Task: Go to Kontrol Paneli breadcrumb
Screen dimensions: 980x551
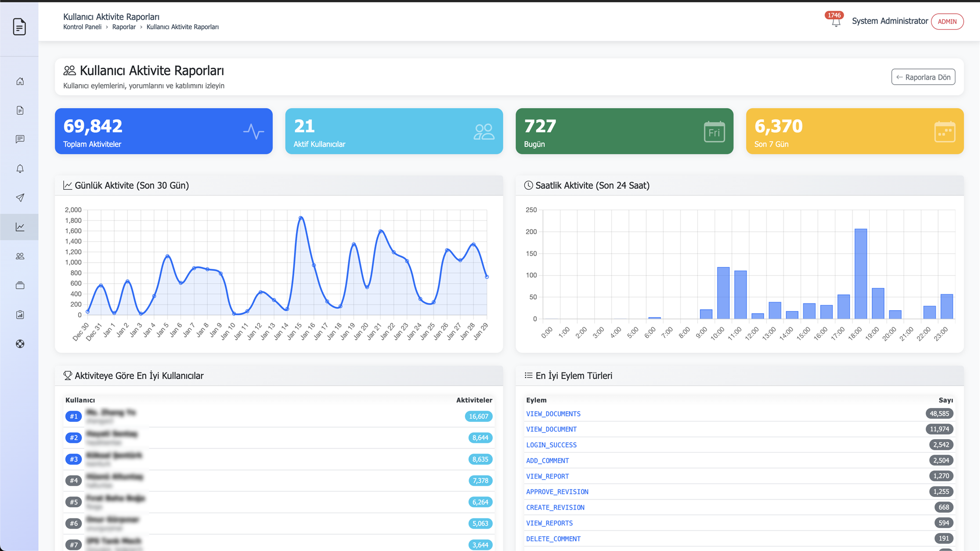Action: (x=82, y=27)
